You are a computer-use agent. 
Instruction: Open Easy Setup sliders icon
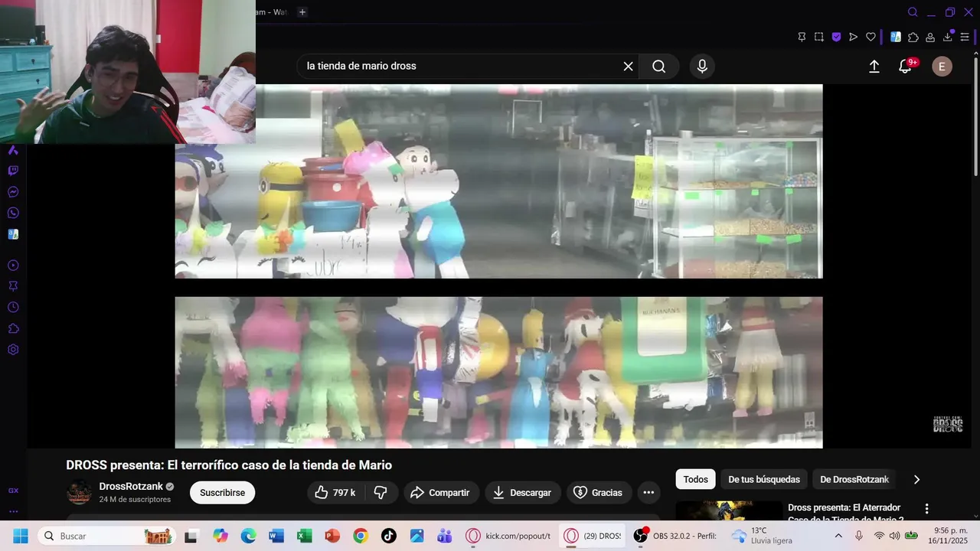(965, 37)
